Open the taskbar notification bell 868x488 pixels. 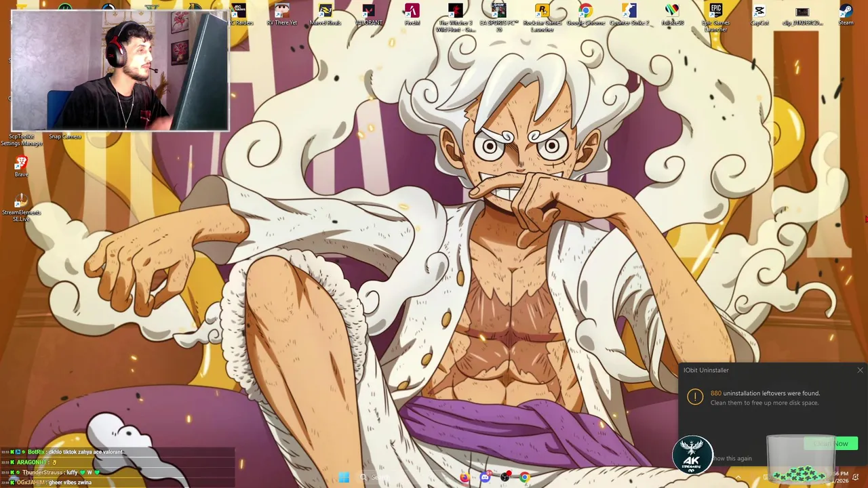856,478
